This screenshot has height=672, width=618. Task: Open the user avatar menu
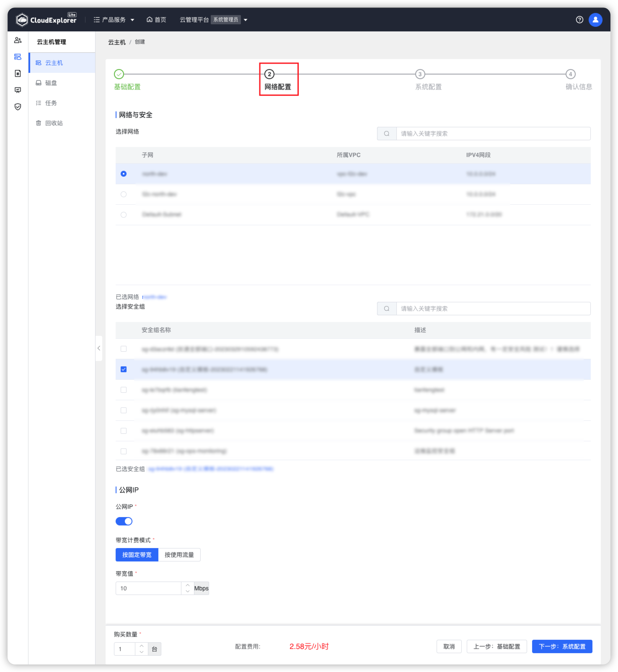click(x=596, y=20)
